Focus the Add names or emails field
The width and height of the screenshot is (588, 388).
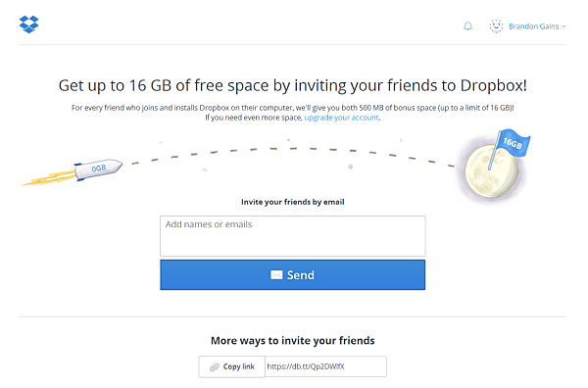292,236
